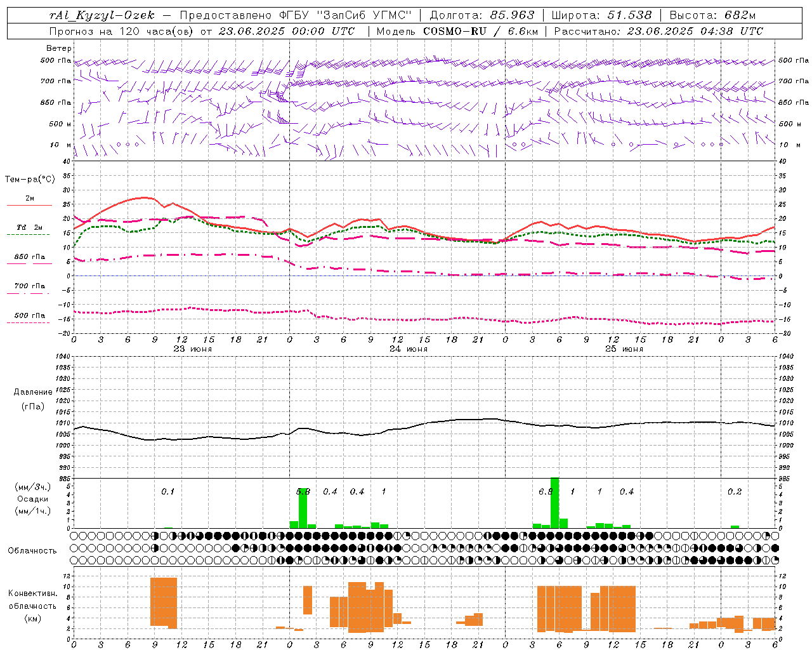
Task: Select the Широта: 51.538 value
Action: pos(601,15)
